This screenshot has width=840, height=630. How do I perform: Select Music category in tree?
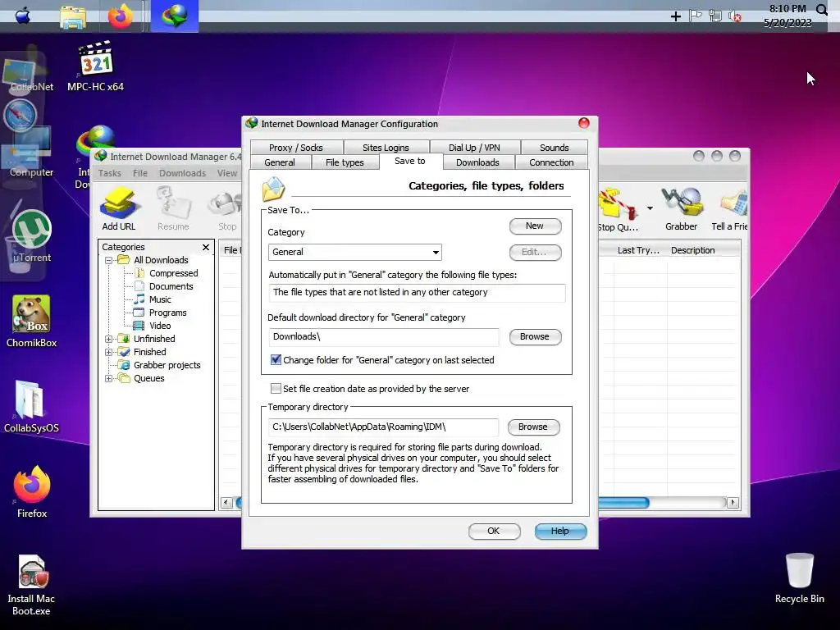click(153, 299)
